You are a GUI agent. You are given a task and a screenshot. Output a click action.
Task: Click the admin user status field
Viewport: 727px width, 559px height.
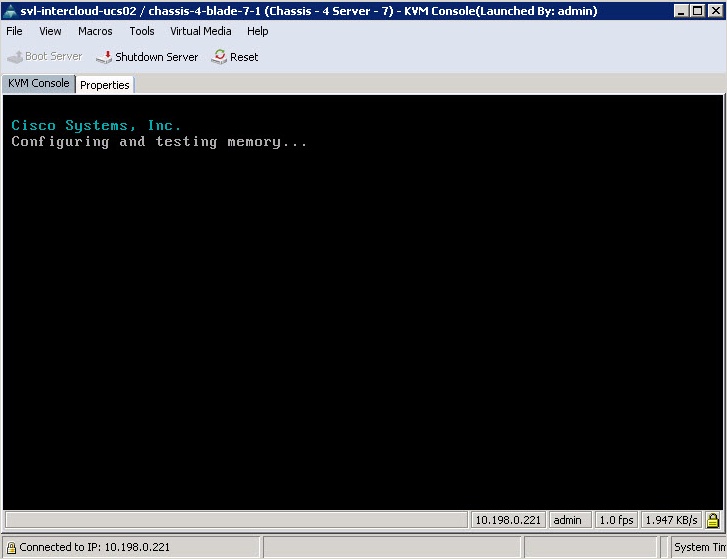point(570,520)
